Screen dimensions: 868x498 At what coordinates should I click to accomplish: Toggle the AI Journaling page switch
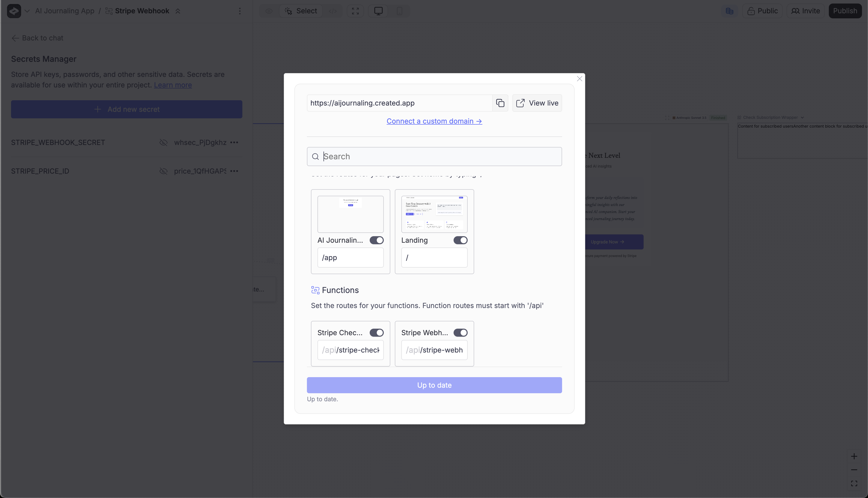pos(376,240)
